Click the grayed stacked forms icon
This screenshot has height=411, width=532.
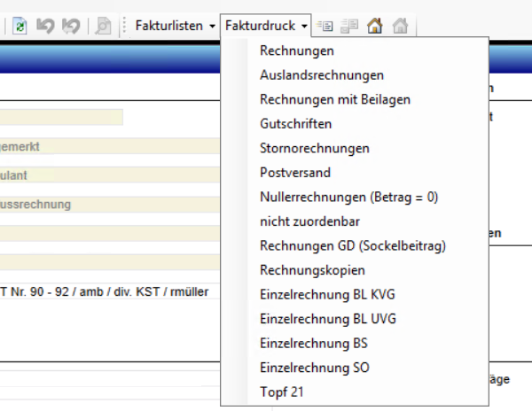(x=349, y=26)
